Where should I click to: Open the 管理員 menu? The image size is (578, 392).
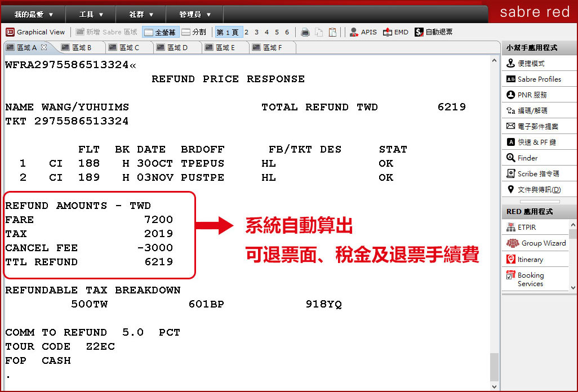[194, 15]
